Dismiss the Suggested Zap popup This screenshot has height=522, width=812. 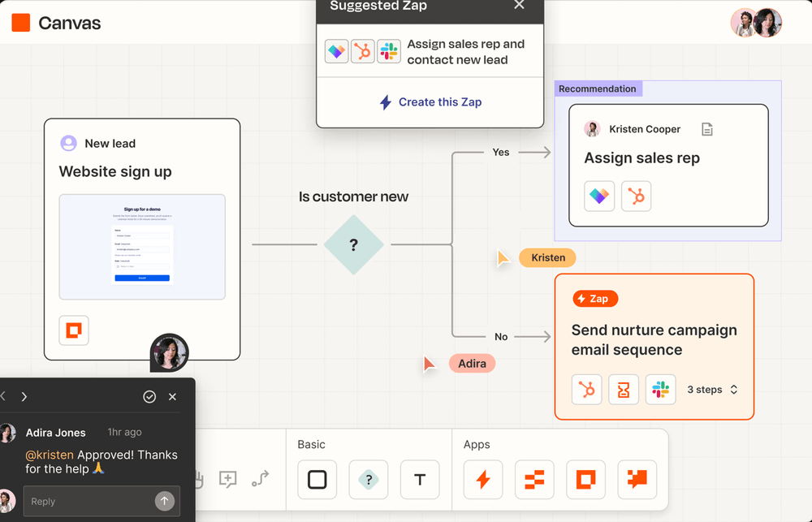(520, 5)
